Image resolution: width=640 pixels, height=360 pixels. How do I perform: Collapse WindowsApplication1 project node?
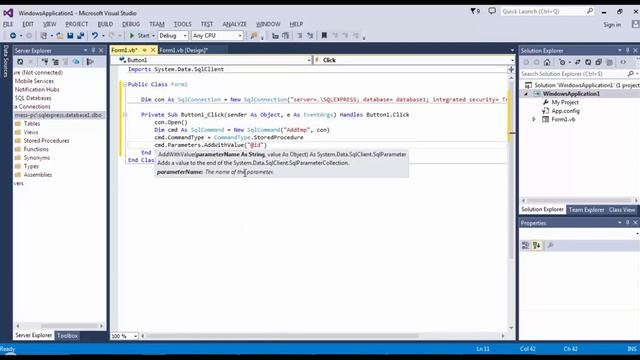526,94
